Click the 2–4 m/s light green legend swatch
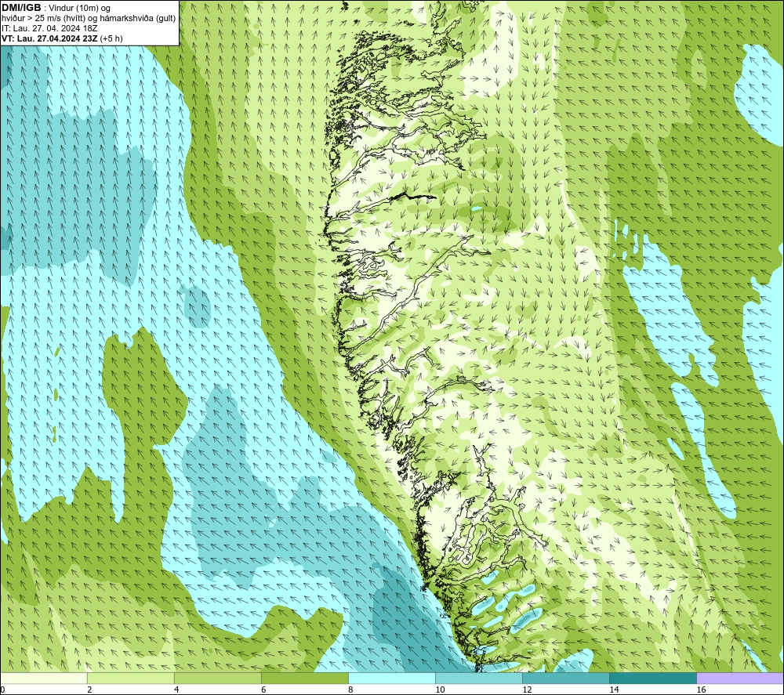This screenshot has width=784, height=695. click(130, 678)
